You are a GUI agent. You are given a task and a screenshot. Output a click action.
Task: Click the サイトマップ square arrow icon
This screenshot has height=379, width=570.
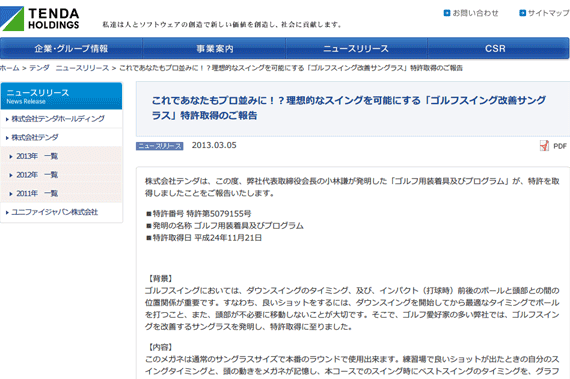[522, 13]
